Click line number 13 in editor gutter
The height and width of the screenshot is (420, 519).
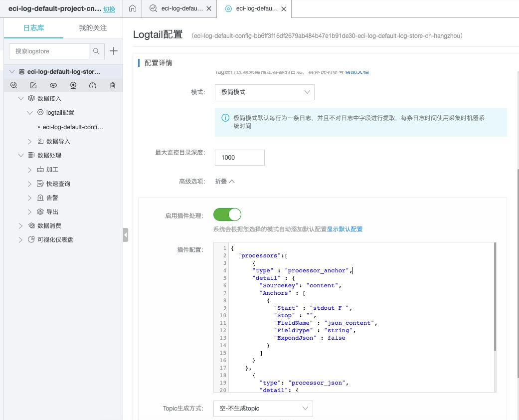coord(223,338)
